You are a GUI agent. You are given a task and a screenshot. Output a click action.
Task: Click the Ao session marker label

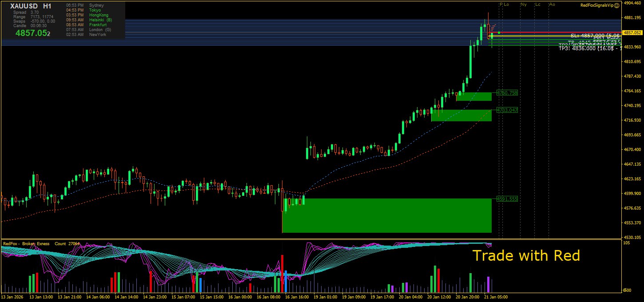pyautogui.click(x=552, y=4)
